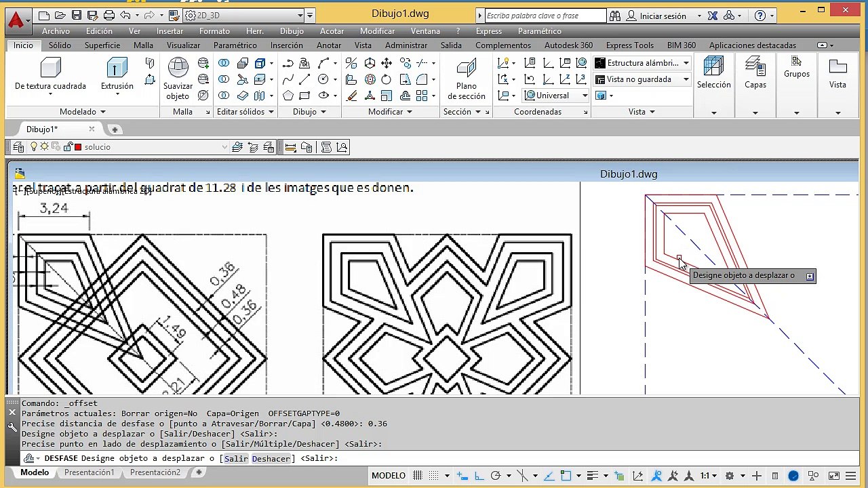Viewport: 868px width, 488px height.
Task: Click MODELO button in status bar
Action: 389,476
